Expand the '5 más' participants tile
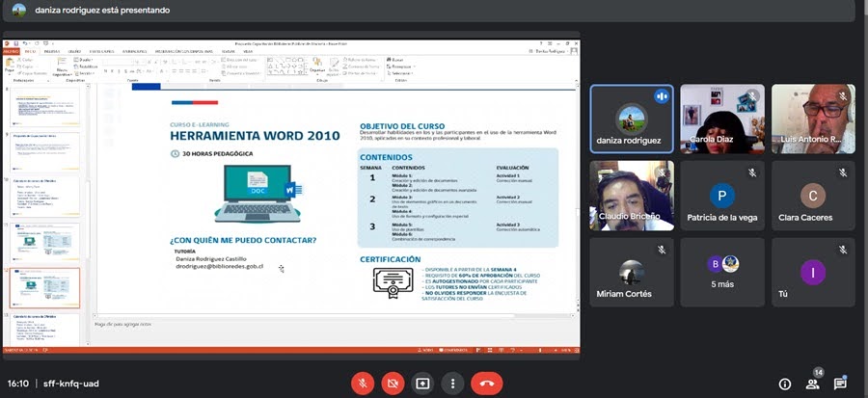Image resolution: width=868 pixels, height=398 pixels. 722,272
